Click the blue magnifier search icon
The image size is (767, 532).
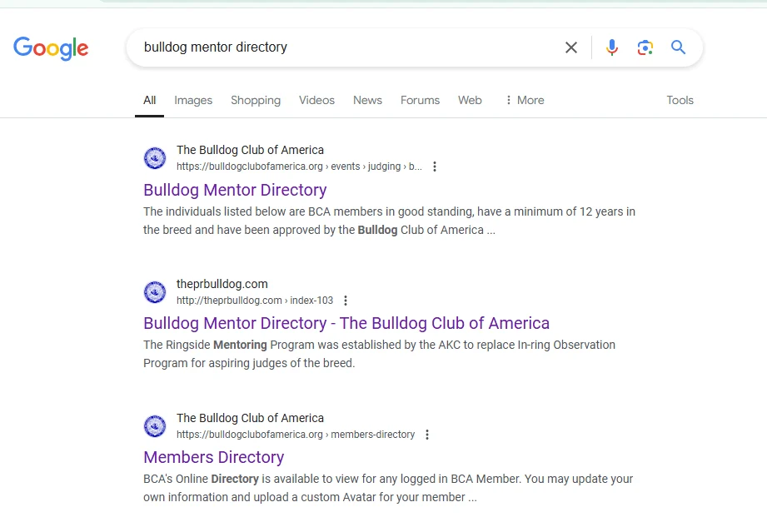click(x=679, y=47)
